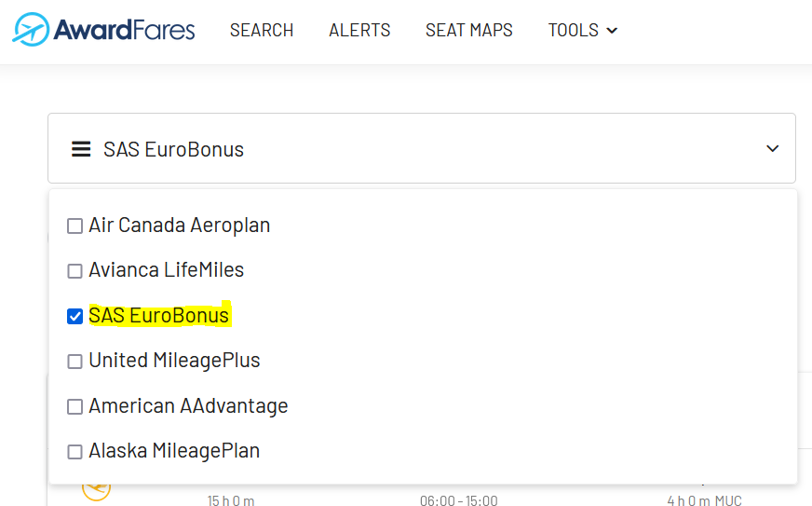This screenshot has width=812, height=506.
Task: Enable the Avianca LifeMiles checkbox
Action: click(75, 271)
